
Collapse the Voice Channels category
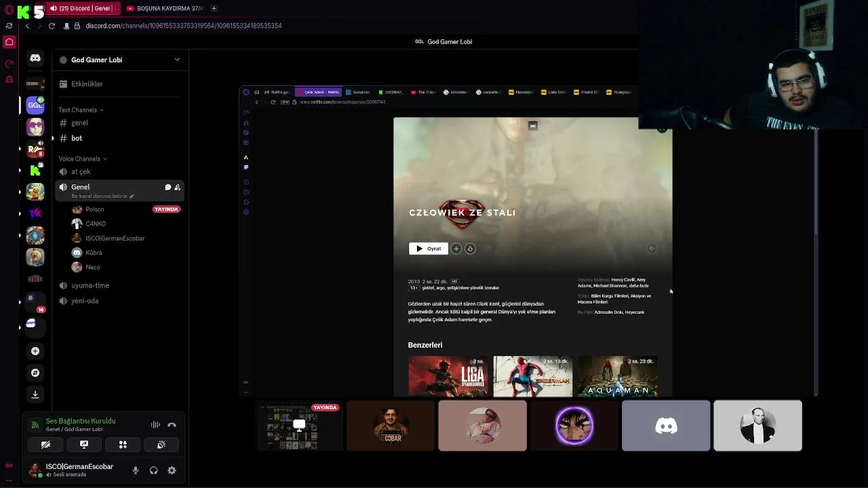(x=83, y=159)
